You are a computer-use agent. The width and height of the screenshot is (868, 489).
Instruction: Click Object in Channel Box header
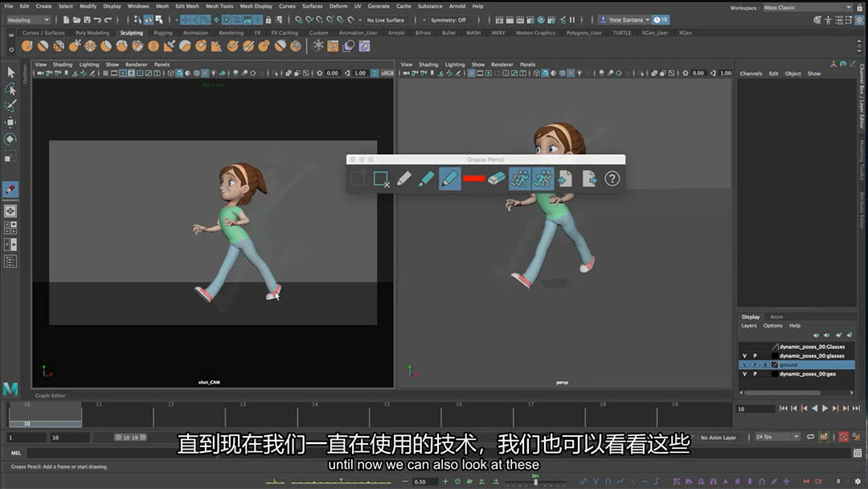[x=792, y=74]
